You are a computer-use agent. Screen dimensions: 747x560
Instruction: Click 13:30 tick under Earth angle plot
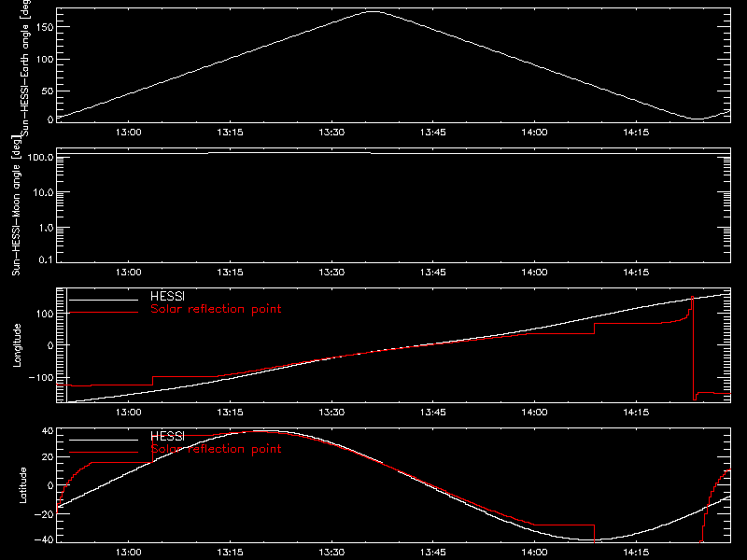coord(331,133)
